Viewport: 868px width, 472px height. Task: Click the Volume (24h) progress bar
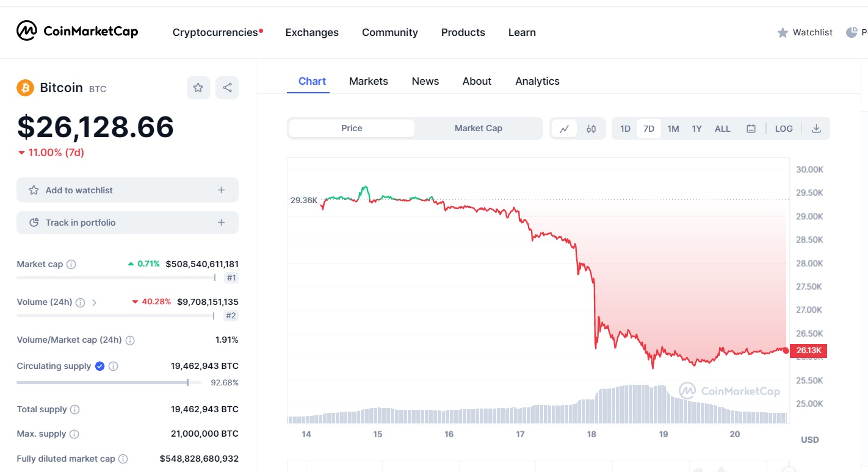(x=116, y=315)
